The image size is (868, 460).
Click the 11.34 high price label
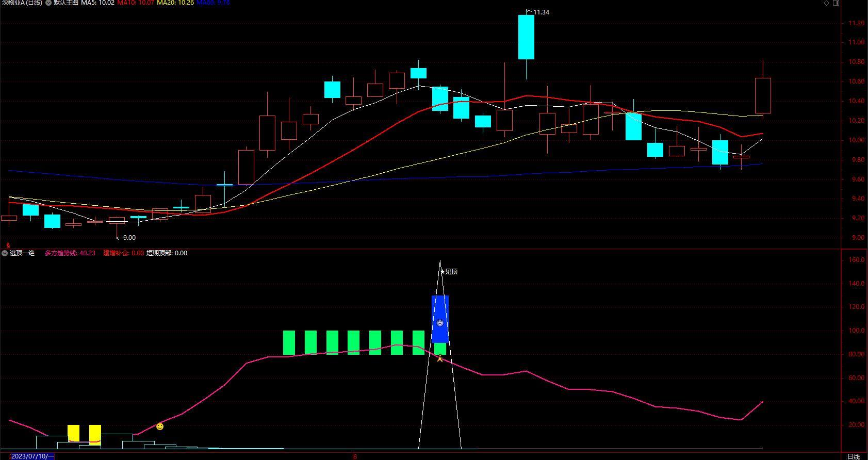click(x=541, y=12)
